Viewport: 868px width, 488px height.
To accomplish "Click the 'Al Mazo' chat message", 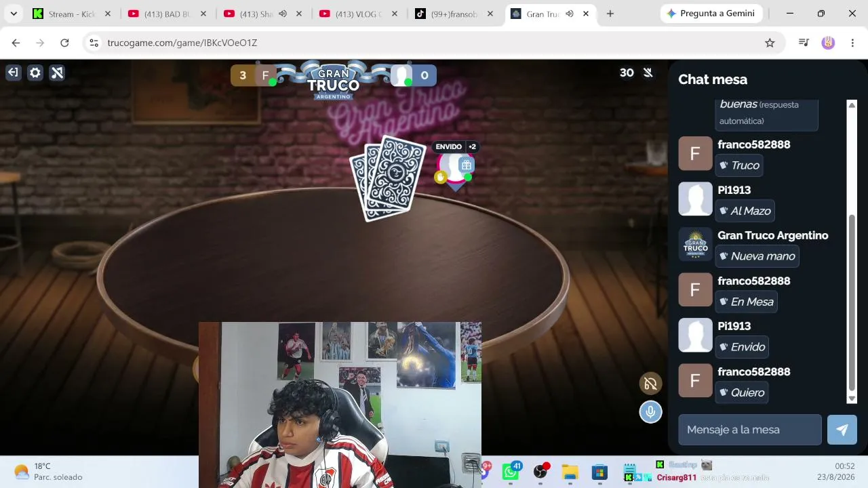I will (x=745, y=211).
